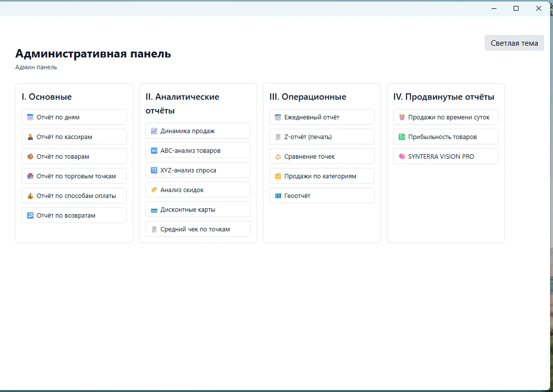
Task: Open Продажи по категориям report
Action: point(321,176)
